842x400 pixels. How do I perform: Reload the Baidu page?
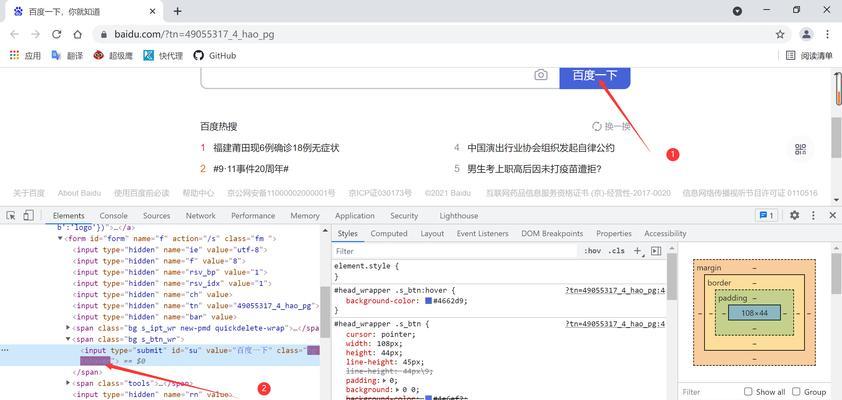pos(56,34)
